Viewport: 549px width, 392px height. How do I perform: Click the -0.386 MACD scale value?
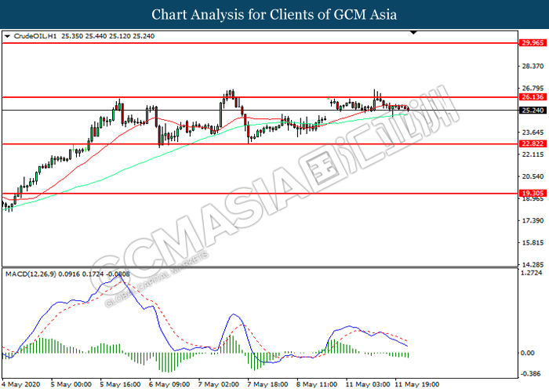(530, 374)
